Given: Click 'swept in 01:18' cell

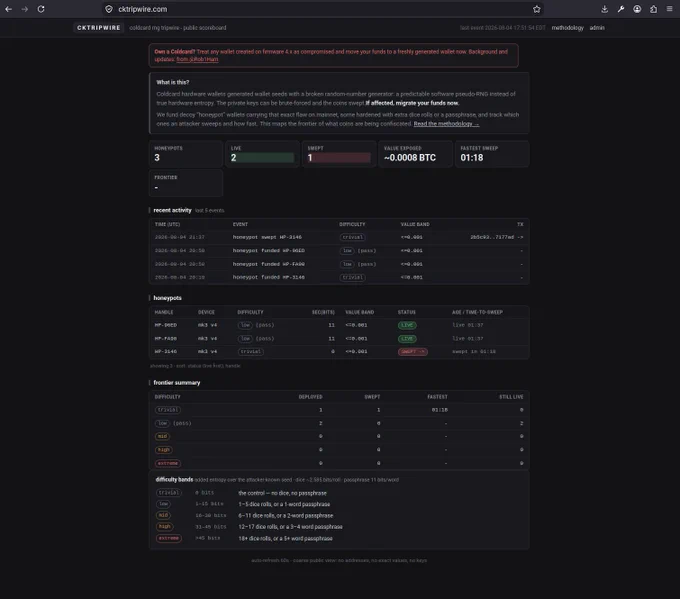Looking at the screenshot, I should coord(474,352).
